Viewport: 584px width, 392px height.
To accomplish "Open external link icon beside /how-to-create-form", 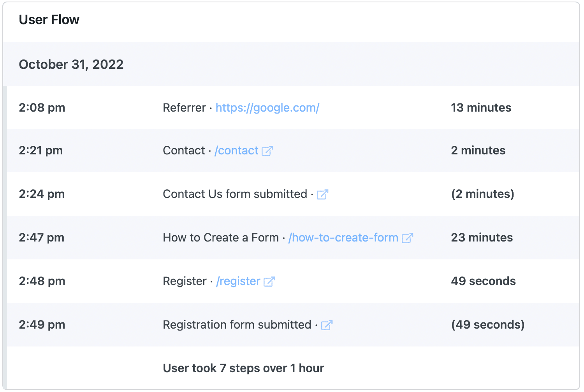I will (407, 238).
